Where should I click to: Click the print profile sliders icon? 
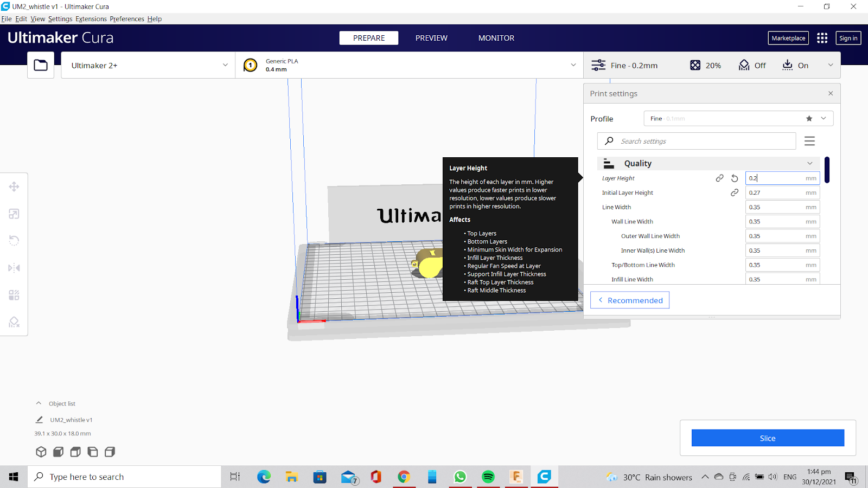pyautogui.click(x=598, y=65)
